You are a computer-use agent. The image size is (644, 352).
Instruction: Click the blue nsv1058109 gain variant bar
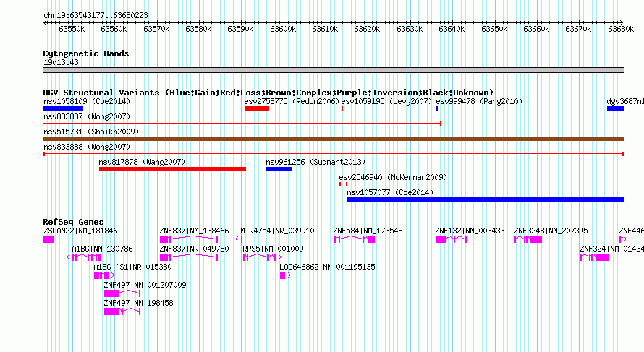click(63, 108)
